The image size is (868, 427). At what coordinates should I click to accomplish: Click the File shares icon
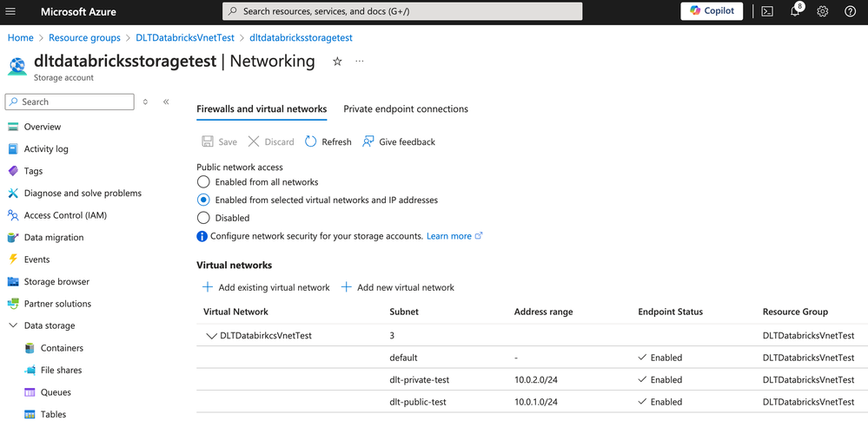click(x=30, y=370)
